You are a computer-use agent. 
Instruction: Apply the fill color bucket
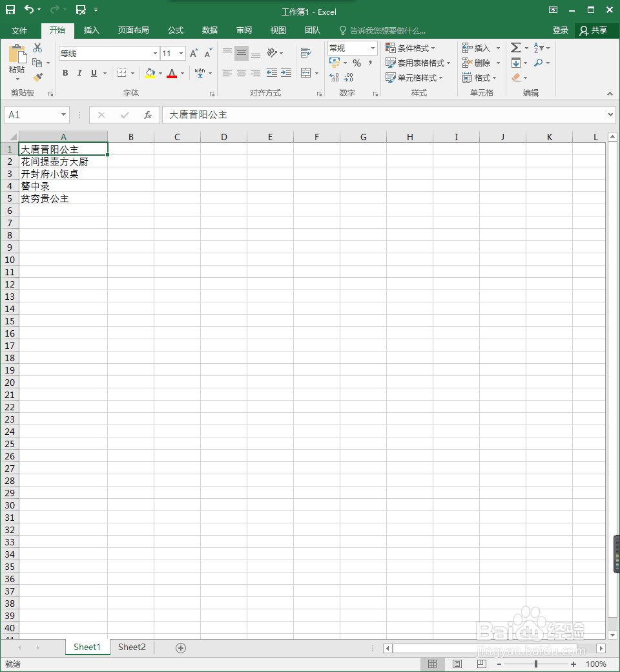[150, 73]
